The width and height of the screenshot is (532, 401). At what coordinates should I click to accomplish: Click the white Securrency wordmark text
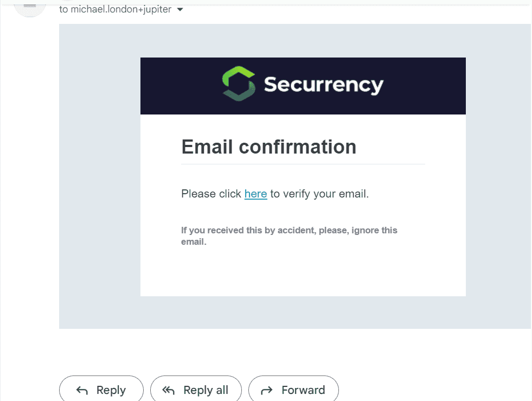(324, 85)
